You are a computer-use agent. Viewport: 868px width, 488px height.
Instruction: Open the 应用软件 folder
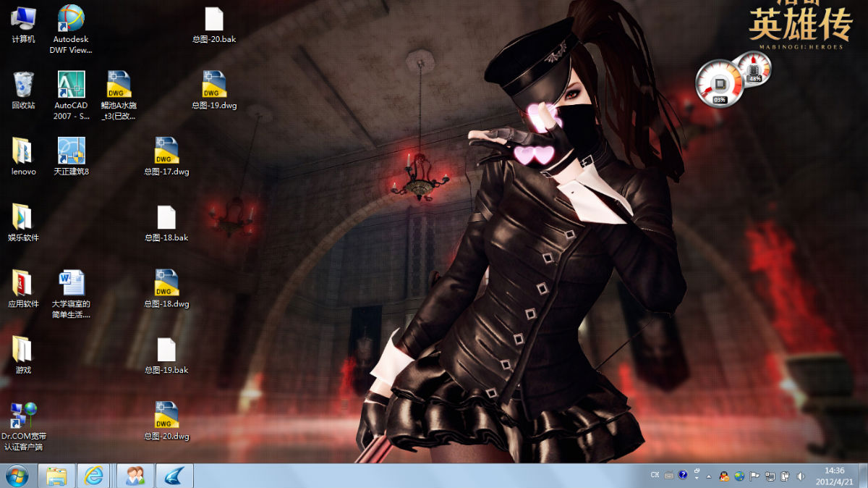[23, 288]
